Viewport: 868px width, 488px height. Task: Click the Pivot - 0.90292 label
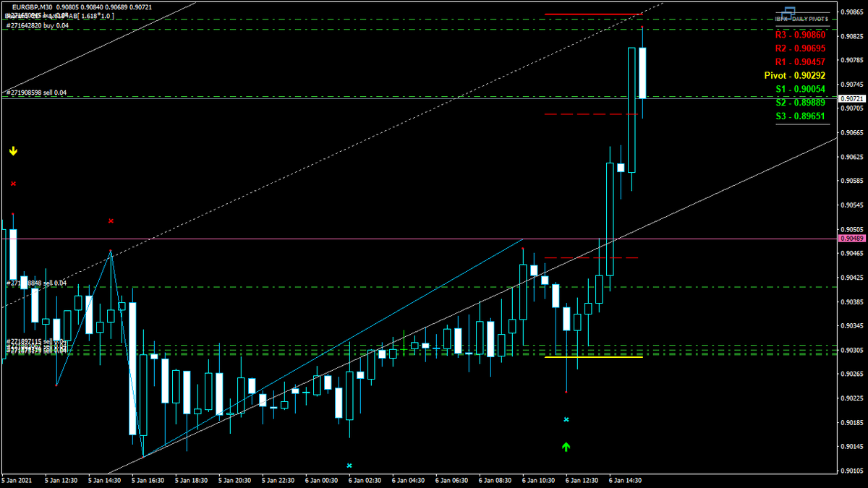point(795,75)
